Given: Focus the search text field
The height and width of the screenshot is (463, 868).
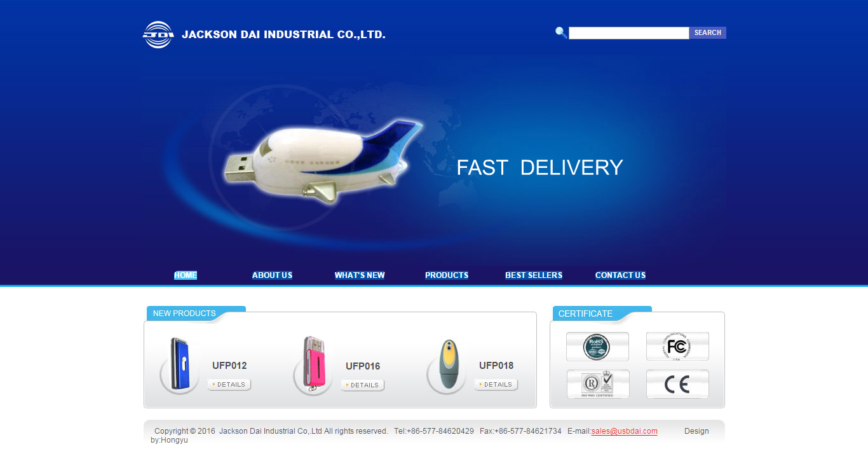Looking at the screenshot, I should coord(629,33).
